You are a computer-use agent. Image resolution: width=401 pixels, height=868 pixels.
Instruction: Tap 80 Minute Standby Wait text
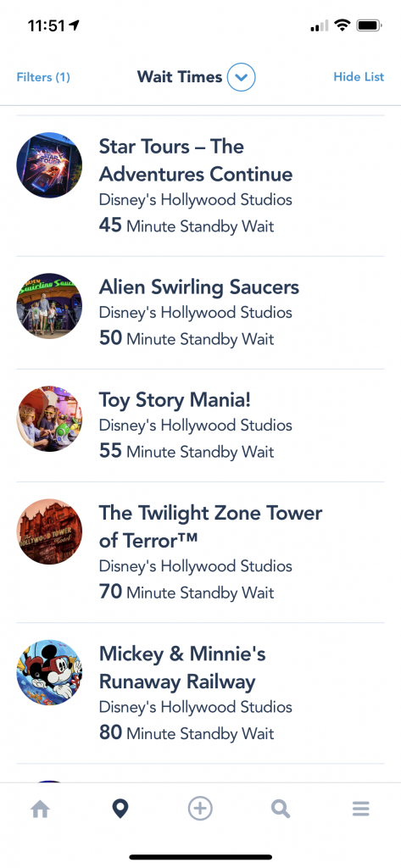(187, 733)
